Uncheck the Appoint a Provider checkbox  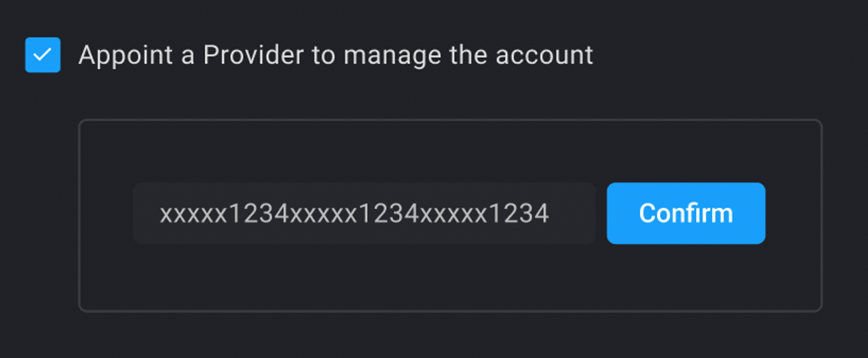(43, 55)
